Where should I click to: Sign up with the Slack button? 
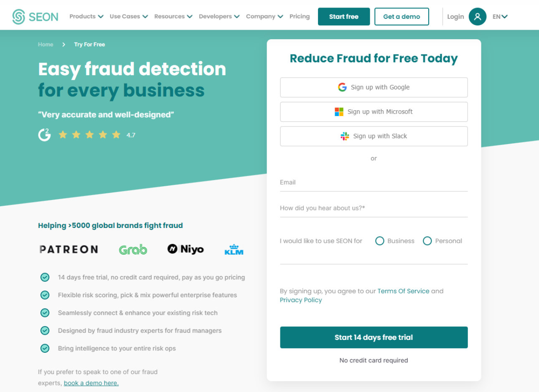(x=374, y=137)
